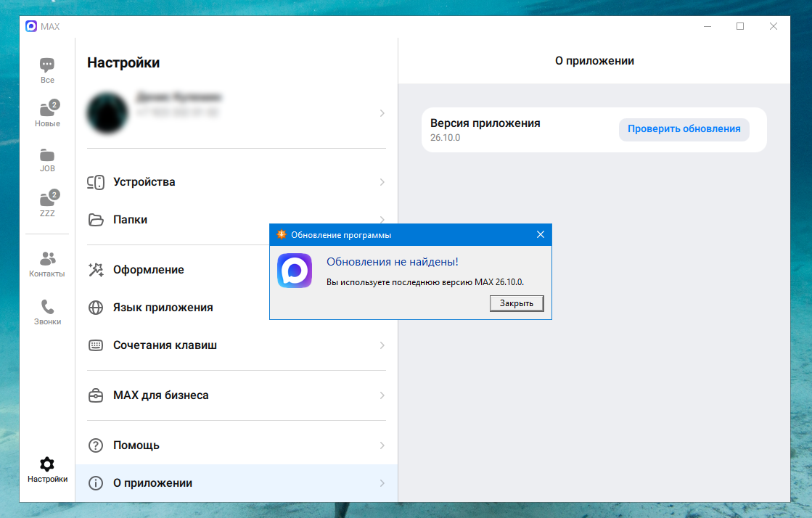Open Звонки phone icon in sidebar

47,307
